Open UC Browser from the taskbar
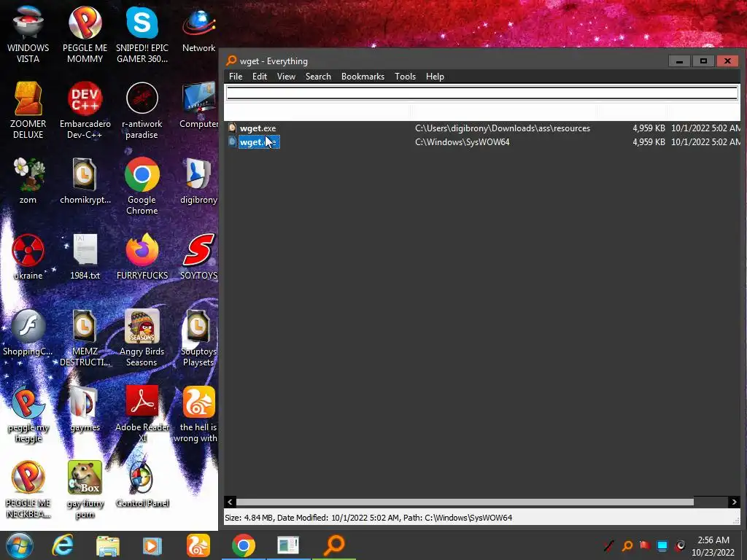747x560 pixels. coord(198,545)
